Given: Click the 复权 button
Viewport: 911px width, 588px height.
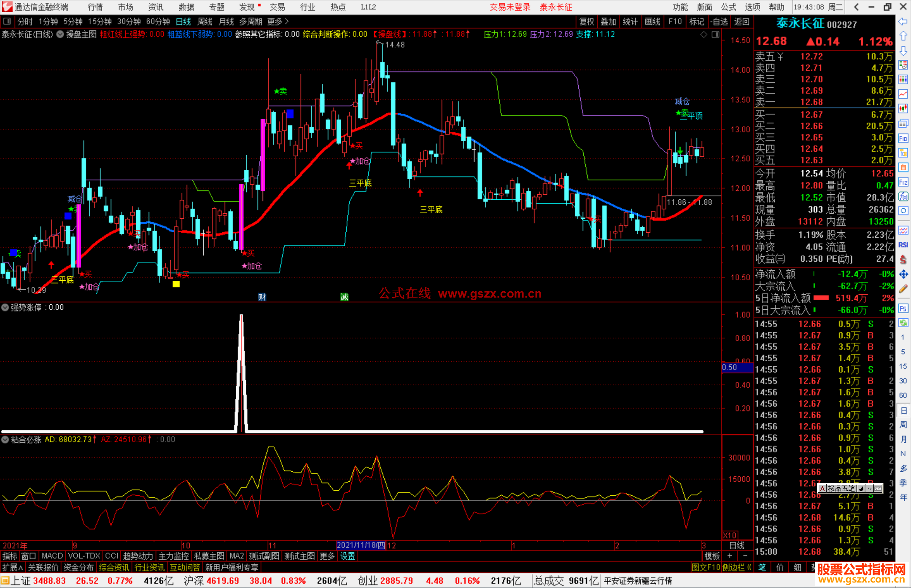Looking at the screenshot, I should pos(586,21).
